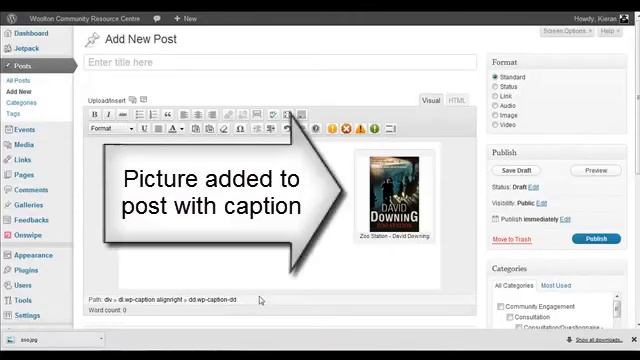Select the Image post format
Image resolution: width=640 pixels, height=360 pixels.
click(x=495, y=115)
